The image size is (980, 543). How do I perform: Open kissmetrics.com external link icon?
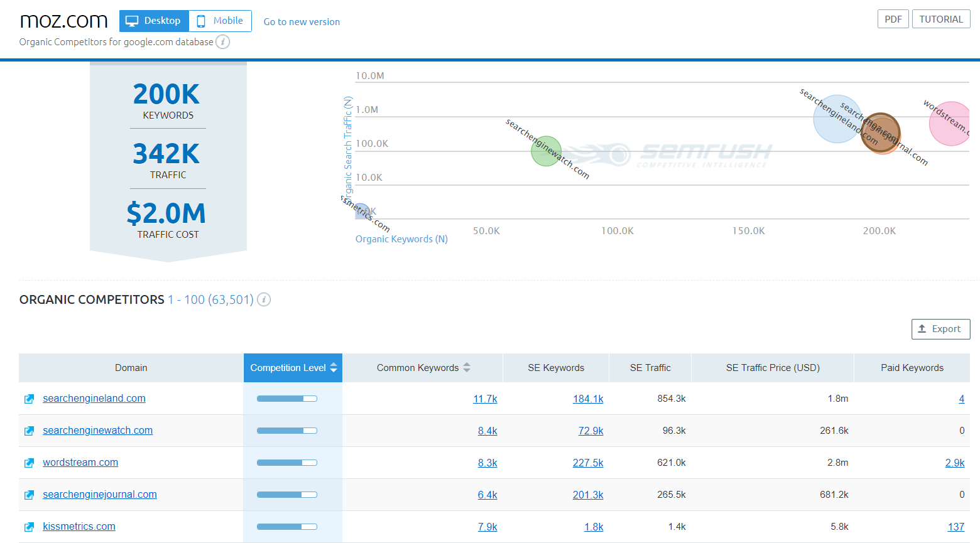[29, 527]
